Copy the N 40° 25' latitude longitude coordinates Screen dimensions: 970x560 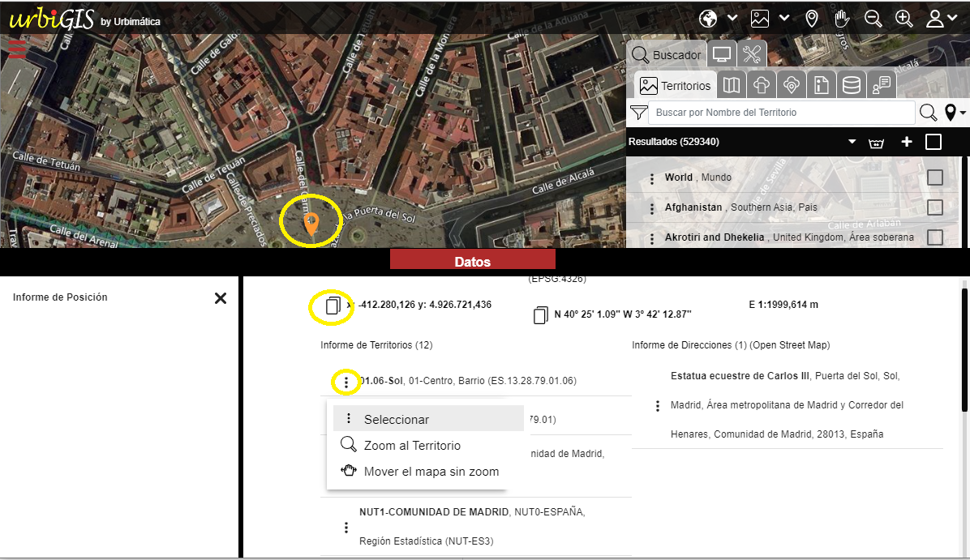(540, 315)
